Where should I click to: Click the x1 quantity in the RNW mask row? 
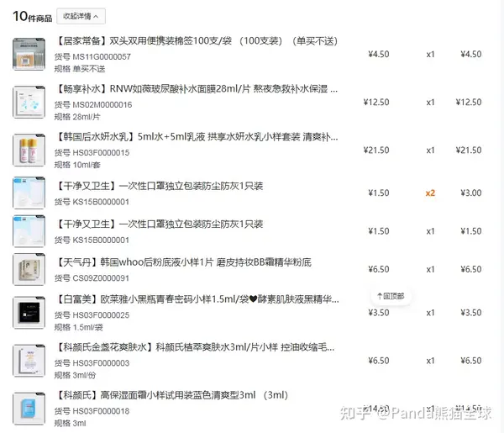[430, 103]
